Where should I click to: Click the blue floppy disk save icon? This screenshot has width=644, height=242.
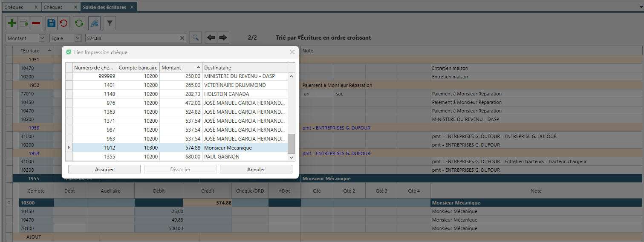point(51,23)
